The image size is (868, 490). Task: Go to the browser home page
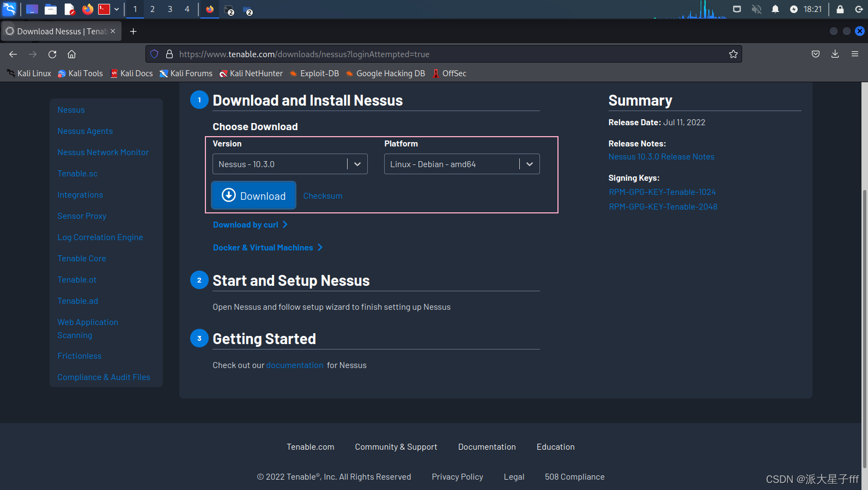tap(71, 54)
